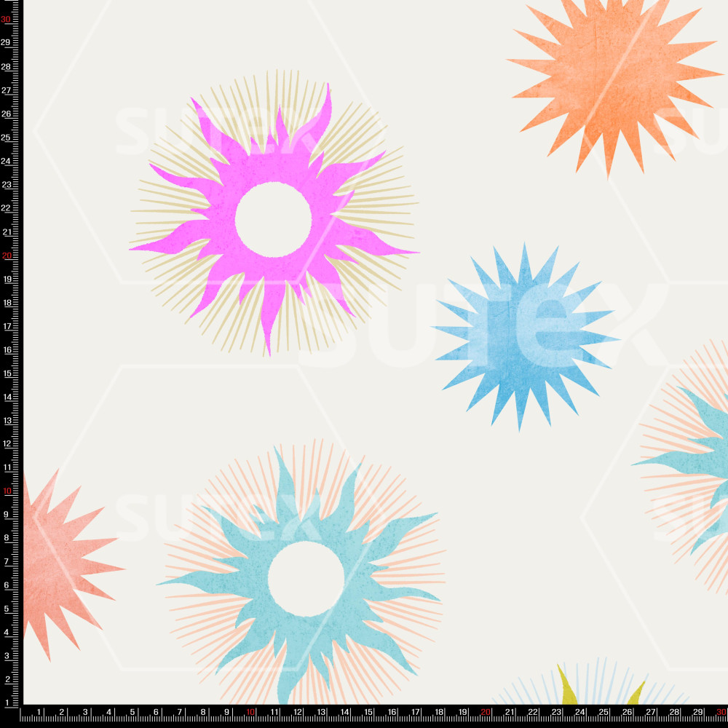Click the red 20 on the vertical ruler
Viewport: 728px width, 728px height.
(x=7, y=256)
